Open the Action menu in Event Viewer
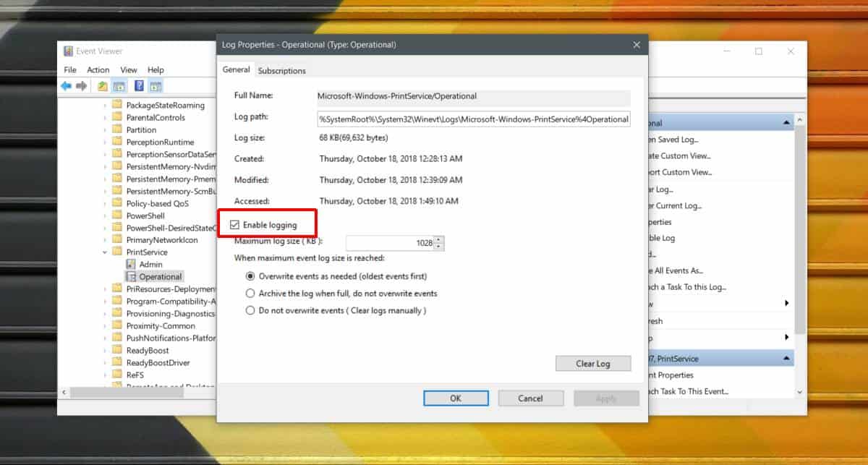 [x=98, y=70]
